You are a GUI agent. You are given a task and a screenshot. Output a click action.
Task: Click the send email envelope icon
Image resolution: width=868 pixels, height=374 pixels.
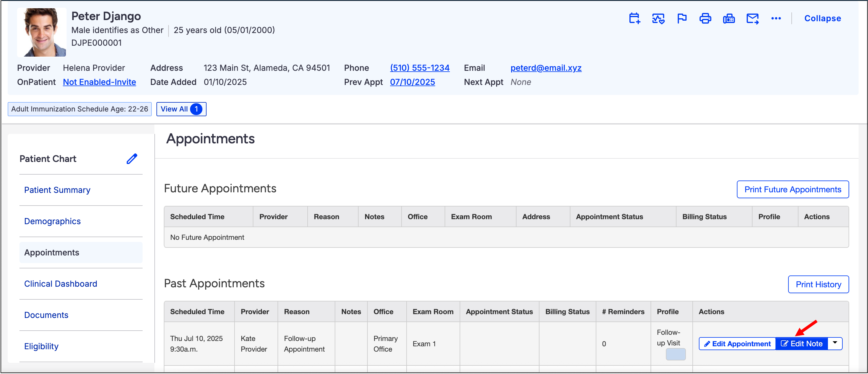point(752,19)
